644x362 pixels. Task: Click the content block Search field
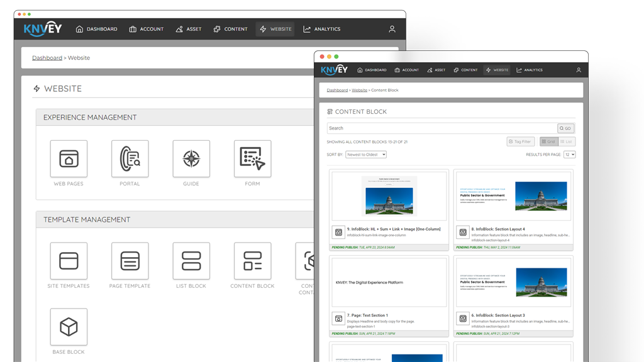441,128
